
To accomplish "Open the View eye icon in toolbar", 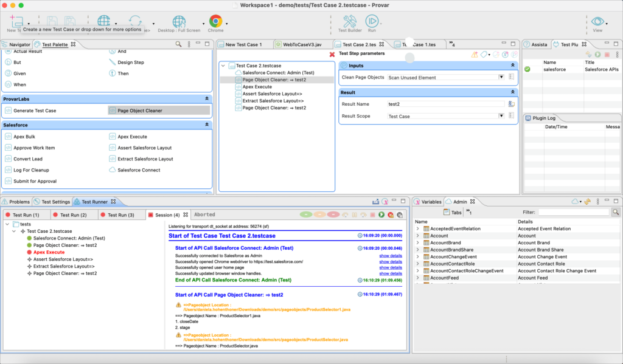I will click(x=597, y=21).
